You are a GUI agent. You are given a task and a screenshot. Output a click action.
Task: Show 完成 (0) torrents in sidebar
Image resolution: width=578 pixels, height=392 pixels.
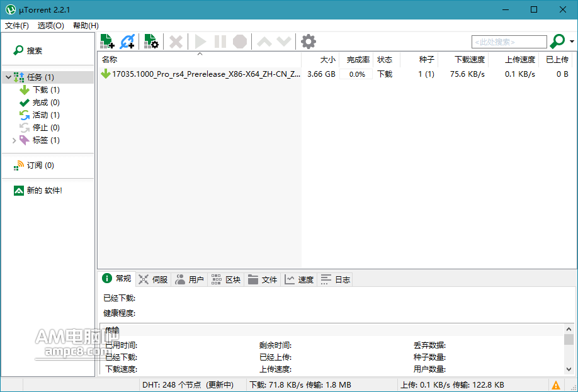(40, 103)
